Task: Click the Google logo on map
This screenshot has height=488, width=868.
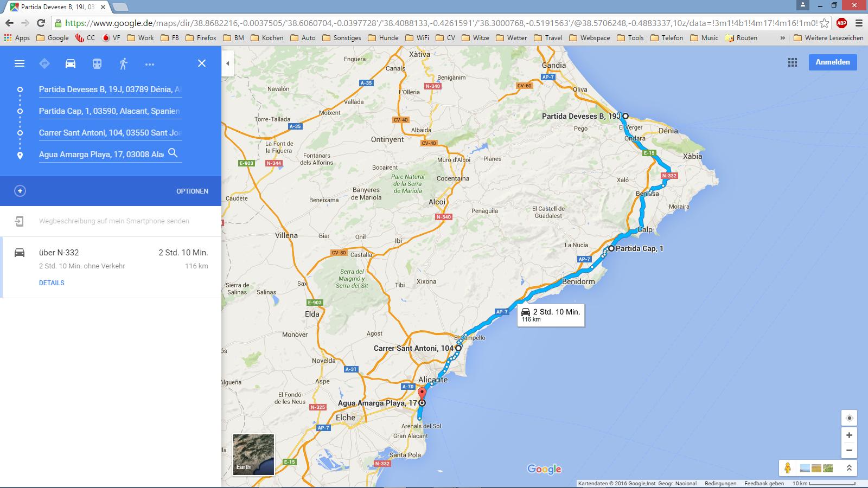Action: pos(544,469)
